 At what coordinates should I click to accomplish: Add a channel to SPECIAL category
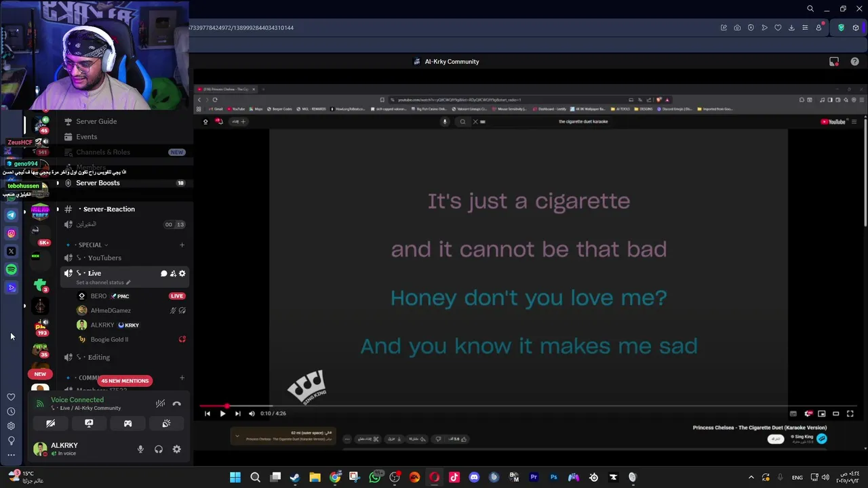point(182,245)
